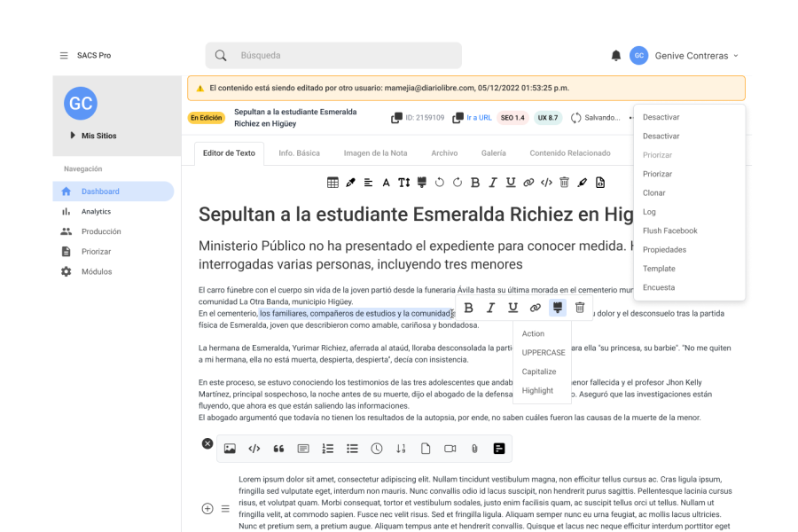The height and width of the screenshot is (532, 798).
Task: Insert link from the main editor toolbar
Action: [528, 183]
